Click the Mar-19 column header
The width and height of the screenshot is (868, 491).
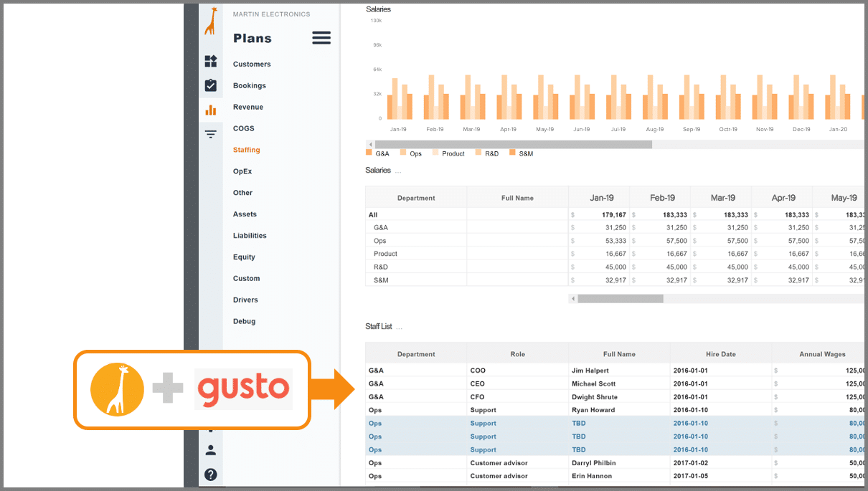coord(721,198)
